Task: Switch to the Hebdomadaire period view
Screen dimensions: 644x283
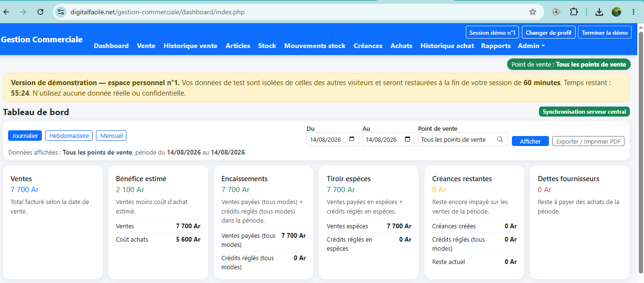Action: point(69,136)
